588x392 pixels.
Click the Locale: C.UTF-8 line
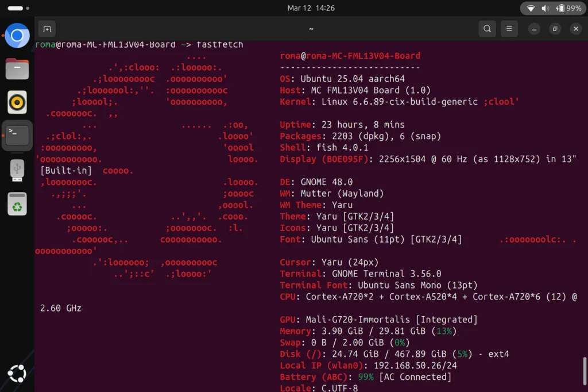point(319,388)
